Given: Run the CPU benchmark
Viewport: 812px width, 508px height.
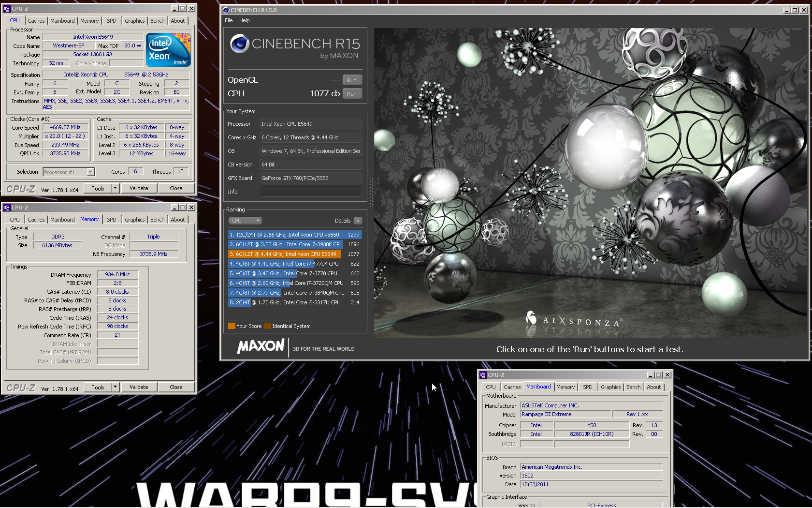Looking at the screenshot, I should 352,94.
